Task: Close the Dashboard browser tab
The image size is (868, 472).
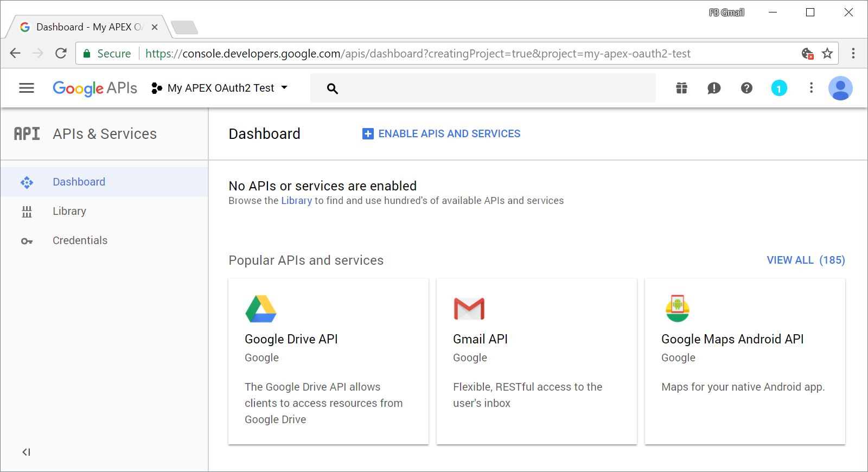Action: tap(155, 27)
